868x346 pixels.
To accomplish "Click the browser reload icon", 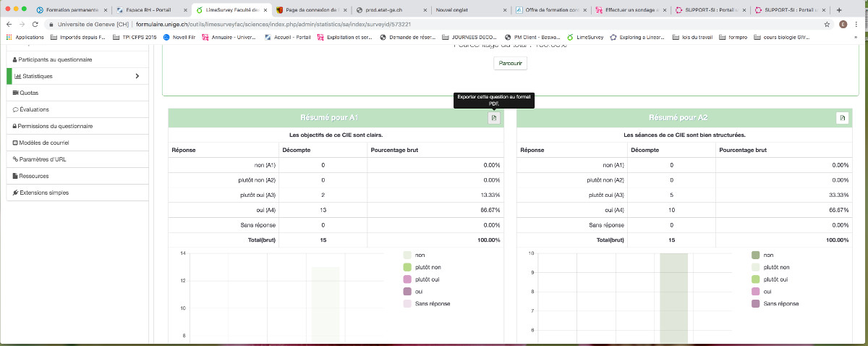I will point(36,24).
